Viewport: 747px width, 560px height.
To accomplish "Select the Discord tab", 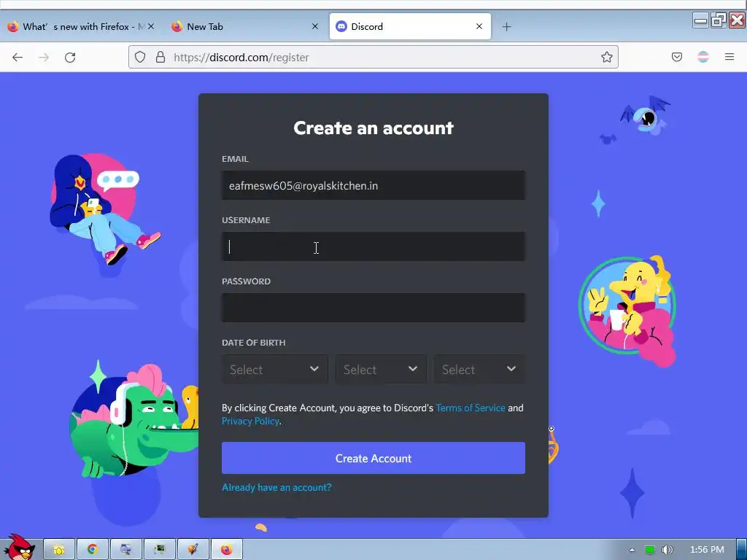I will pos(410,27).
